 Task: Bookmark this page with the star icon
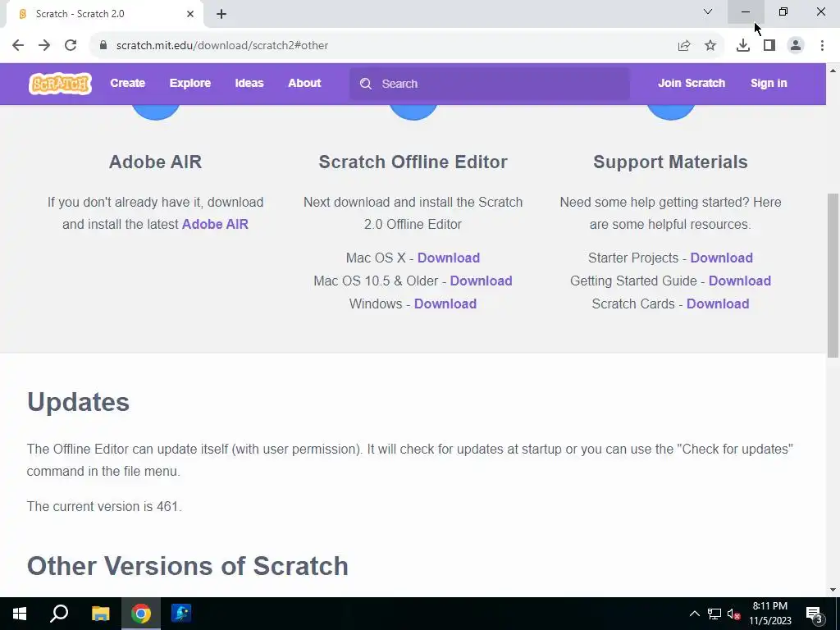710,46
